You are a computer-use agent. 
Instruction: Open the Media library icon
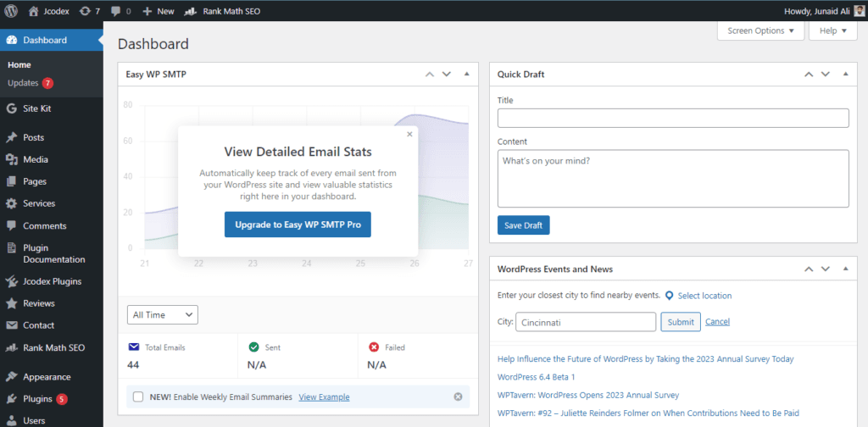(x=11, y=159)
